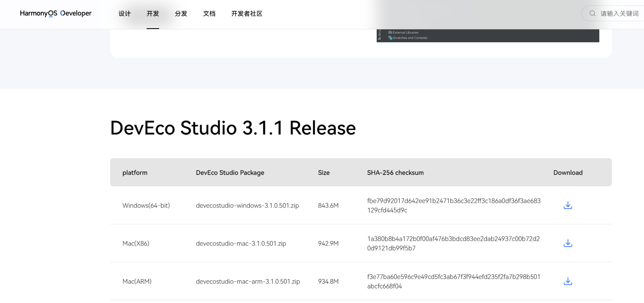This screenshot has height=303, width=644.
Task: Download the Mac(ARM) DevEco Studio package
Action: tap(568, 281)
